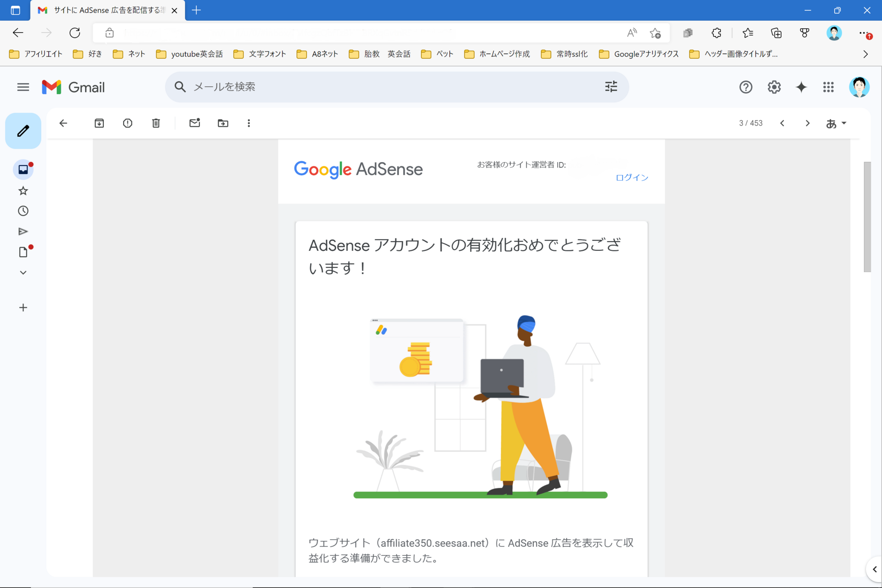Open the tab actions menu icon

pyautogui.click(x=15, y=10)
